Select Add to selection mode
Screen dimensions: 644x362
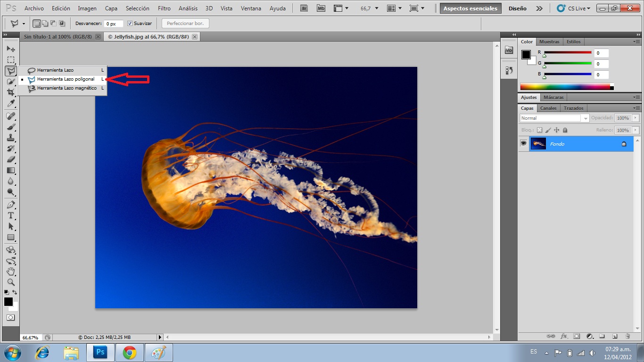pos(45,24)
